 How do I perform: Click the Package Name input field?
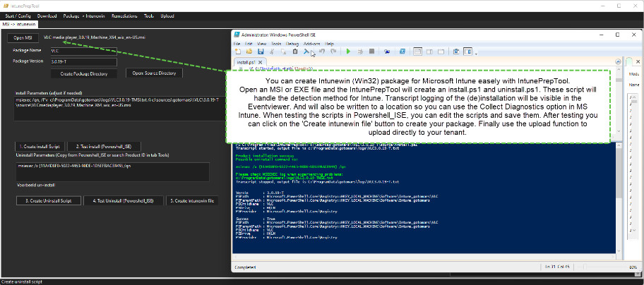(83, 51)
